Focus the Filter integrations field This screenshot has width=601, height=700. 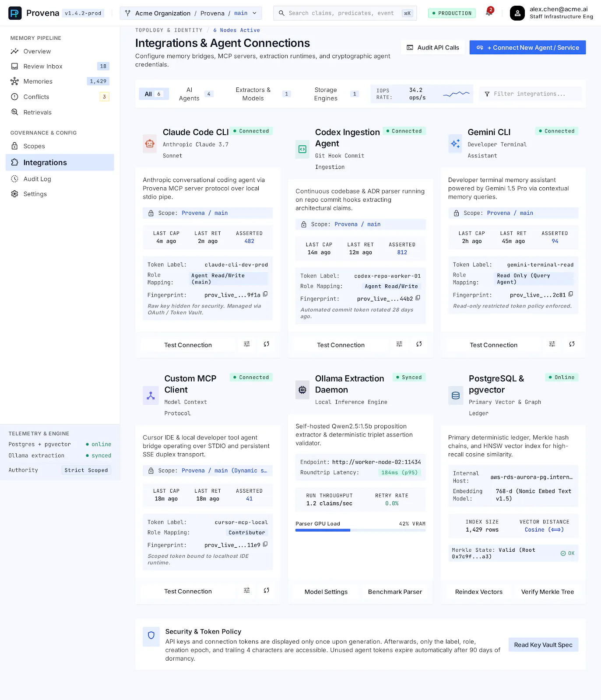pos(531,94)
